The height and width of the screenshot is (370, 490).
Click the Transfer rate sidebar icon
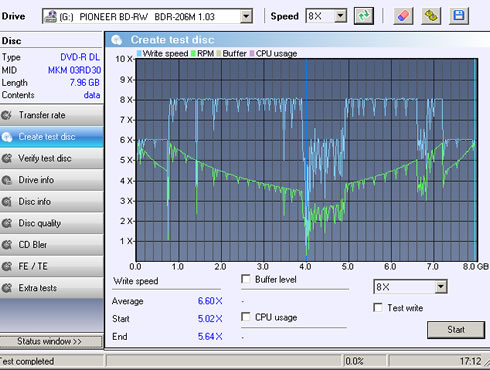coord(6,115)
